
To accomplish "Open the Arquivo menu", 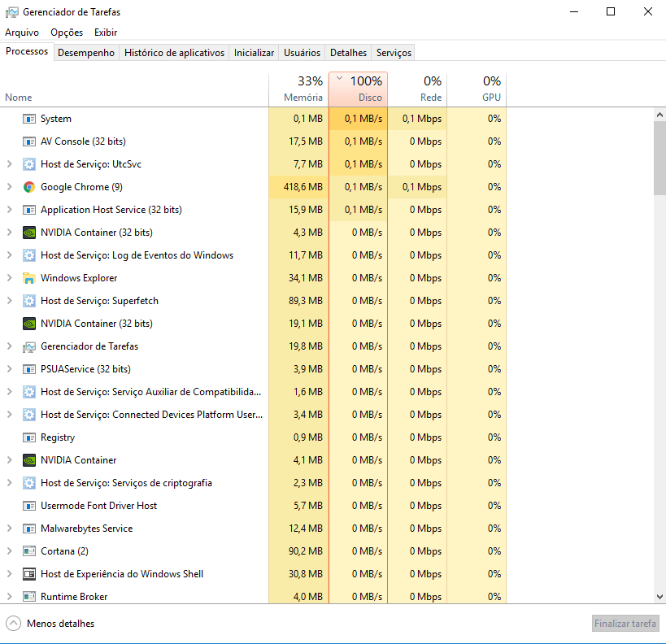I will [22, 33].
